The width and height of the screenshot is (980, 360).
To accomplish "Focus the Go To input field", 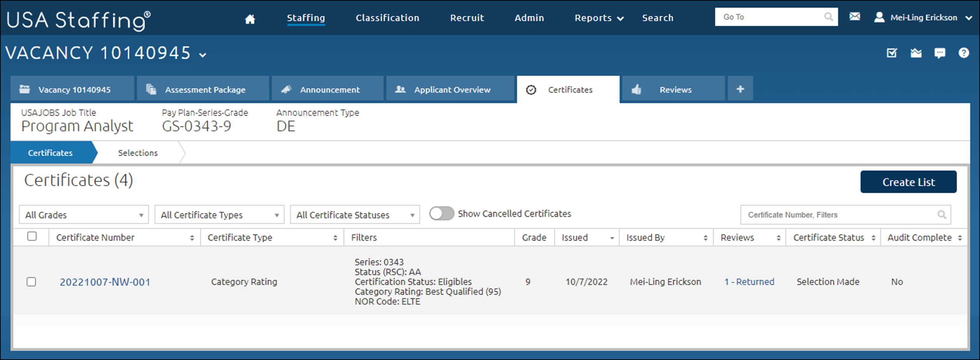I will point(776,17).
